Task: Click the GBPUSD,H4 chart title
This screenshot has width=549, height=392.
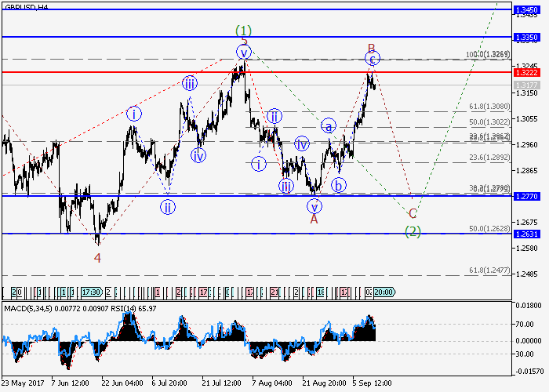Action: pyautogui.click(x=26, y=7)
